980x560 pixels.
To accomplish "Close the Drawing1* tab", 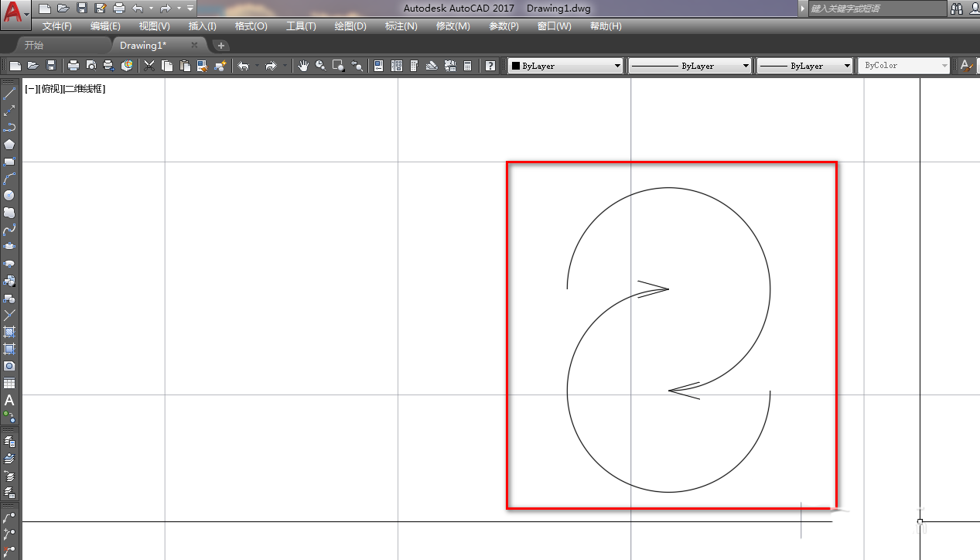I will 195,46.
